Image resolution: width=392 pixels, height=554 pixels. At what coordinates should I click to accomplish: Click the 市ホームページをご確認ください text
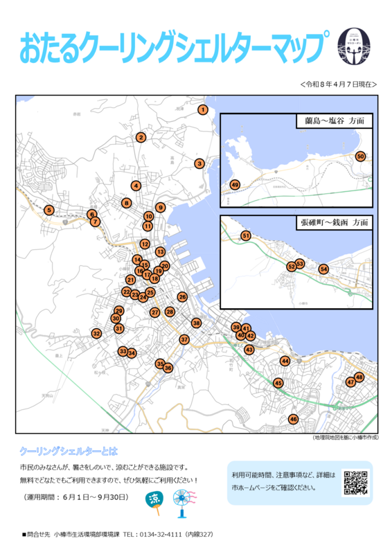[x=274, y=488]
